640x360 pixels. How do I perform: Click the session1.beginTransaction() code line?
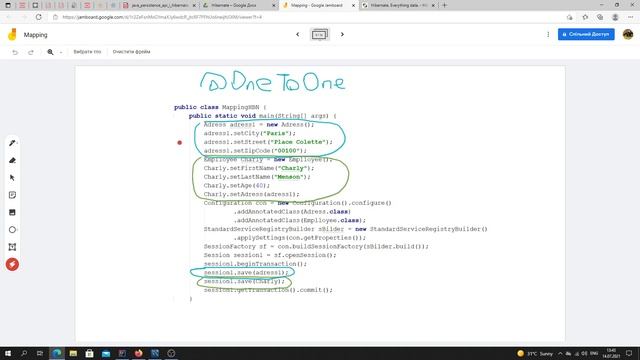255,264
